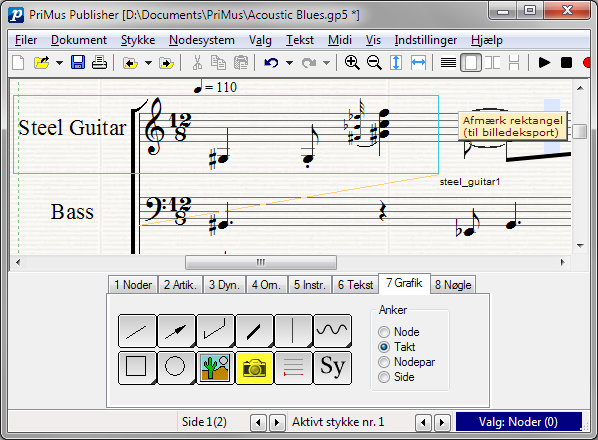Open the Nodesystem menu
The image size is (598, 440).
[x=202, y=40]
